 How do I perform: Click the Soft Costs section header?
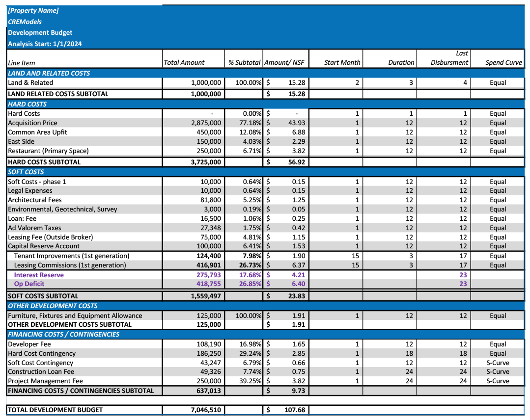click(x=26, y=172)
